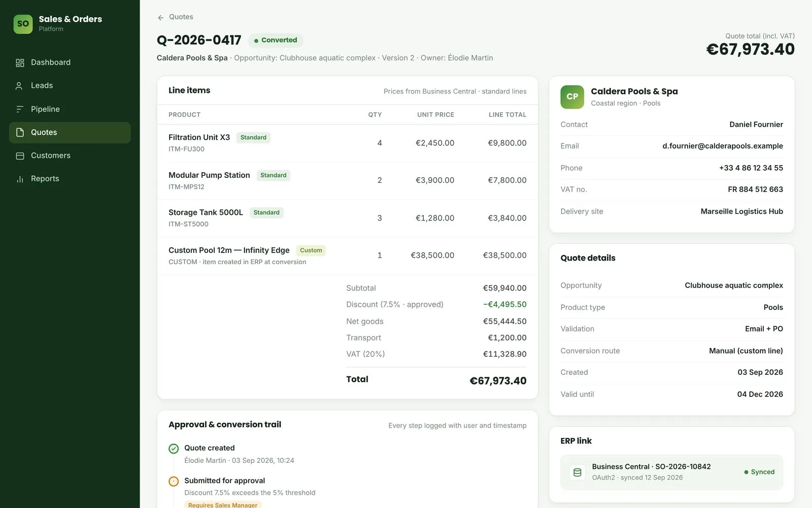Image resolution: width=812 pixels, height=508 pixels.
Task: Select the Storage Tank 5000L product name
Action: [206, 212]
